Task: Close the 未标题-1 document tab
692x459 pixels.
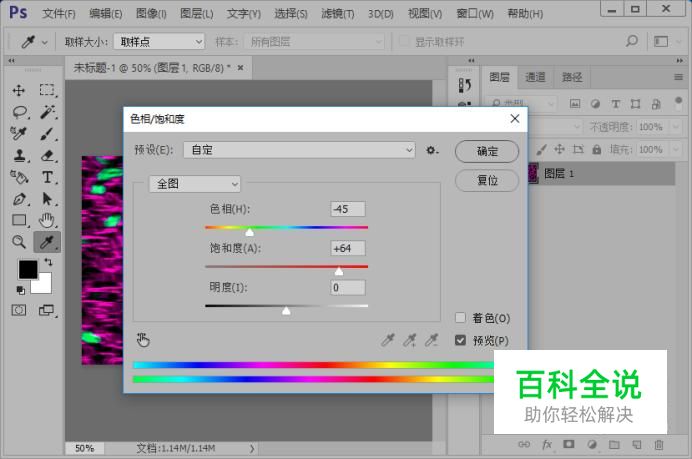Action: click(x=241, y=68)
